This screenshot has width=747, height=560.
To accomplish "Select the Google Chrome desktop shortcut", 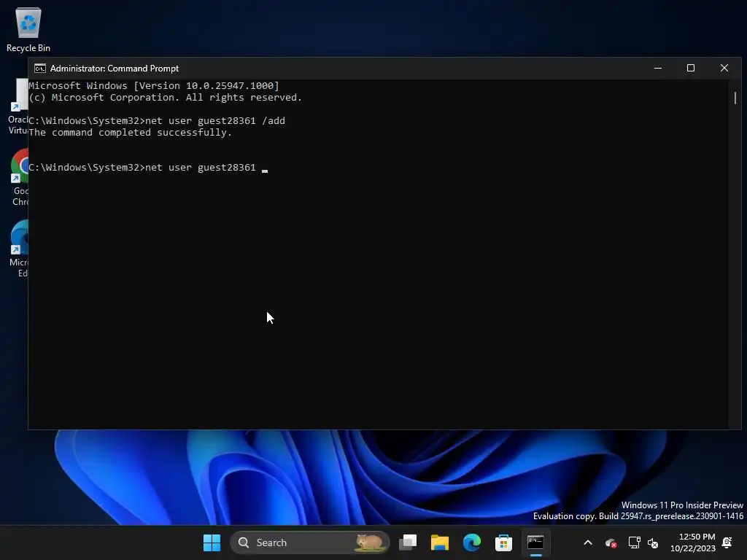I will point(20,177).
